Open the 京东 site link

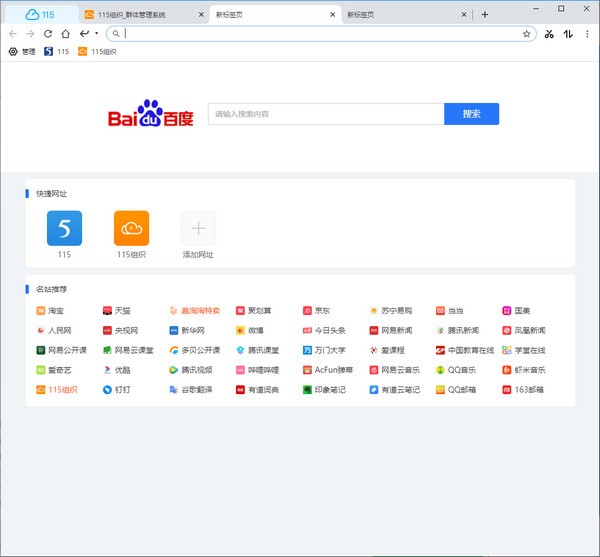point(316,311)
